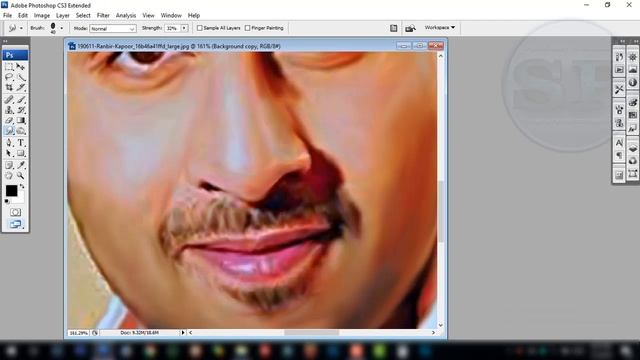The image size is (640, 360).
Task: Launch Adobe Bridge from options bar
Action: [x=410, y=28]
